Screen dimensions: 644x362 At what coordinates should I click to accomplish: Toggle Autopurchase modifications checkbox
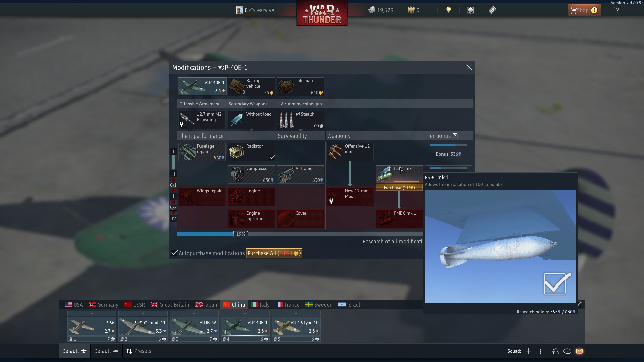174,253
